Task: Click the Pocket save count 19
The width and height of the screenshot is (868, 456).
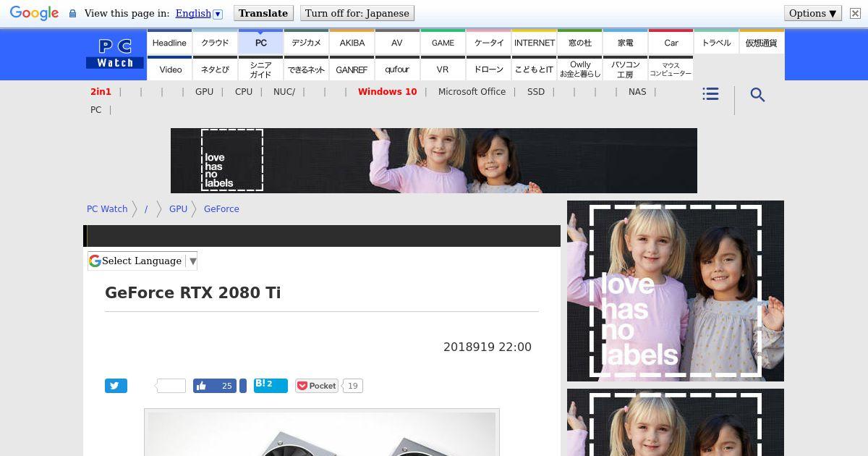Action: (x=352, y=386)
